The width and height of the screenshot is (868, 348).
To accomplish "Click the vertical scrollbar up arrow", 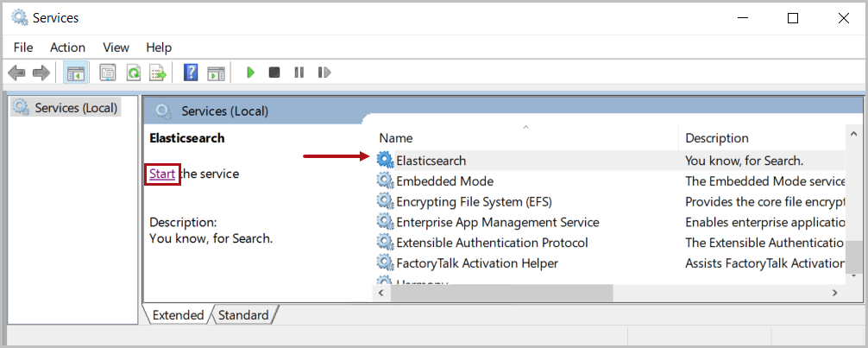I will pyautogui.click(x=854, y=134).
